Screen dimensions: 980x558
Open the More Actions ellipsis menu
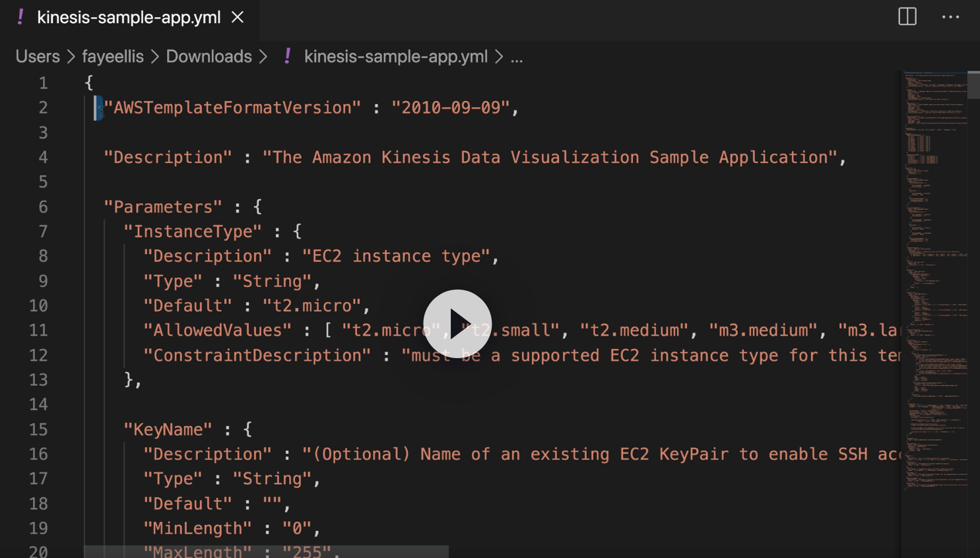pos(950,16)
